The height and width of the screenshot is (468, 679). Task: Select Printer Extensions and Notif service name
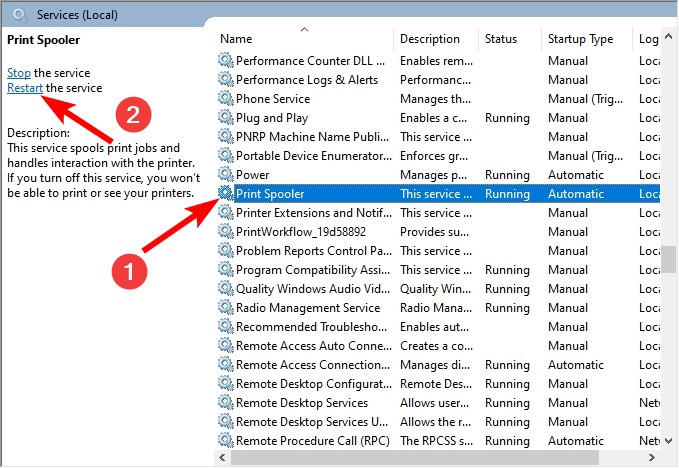tap(314, 213)
